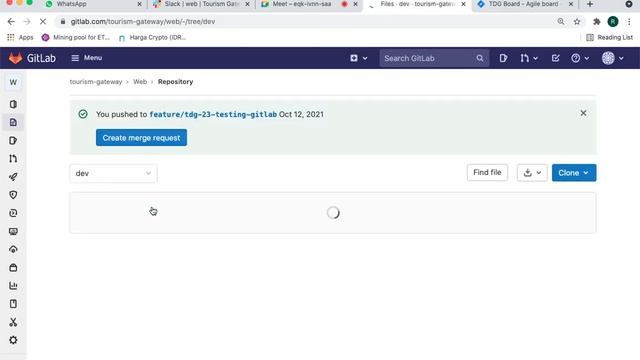This screenshot has width=640, height=360.
Task: Close the WhatsApp browser tab
Action: coord(139,4)
